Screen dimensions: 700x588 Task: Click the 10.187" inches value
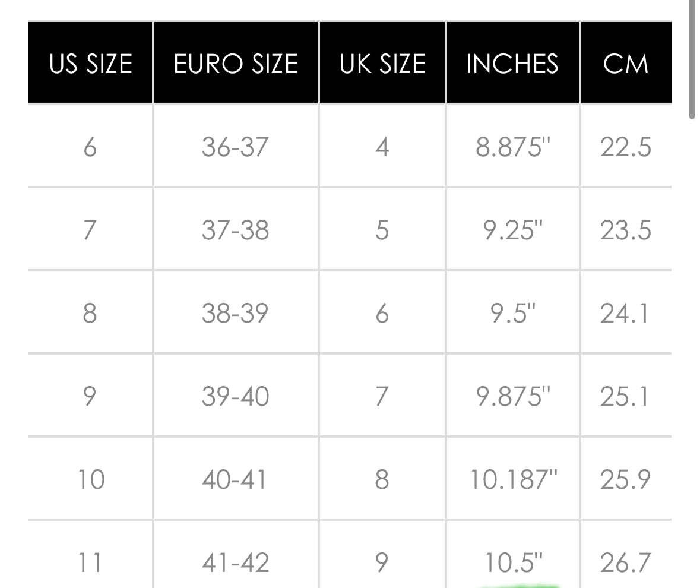click(513, 479)
